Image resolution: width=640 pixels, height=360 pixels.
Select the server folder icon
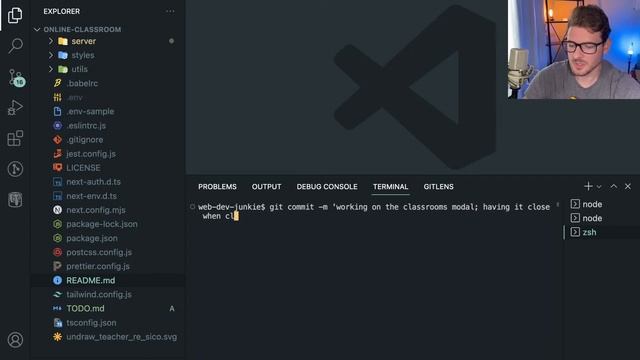point(63,41)
